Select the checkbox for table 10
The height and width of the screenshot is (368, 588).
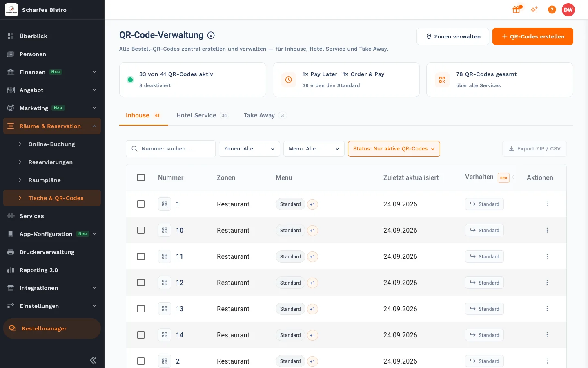(141, 230)
